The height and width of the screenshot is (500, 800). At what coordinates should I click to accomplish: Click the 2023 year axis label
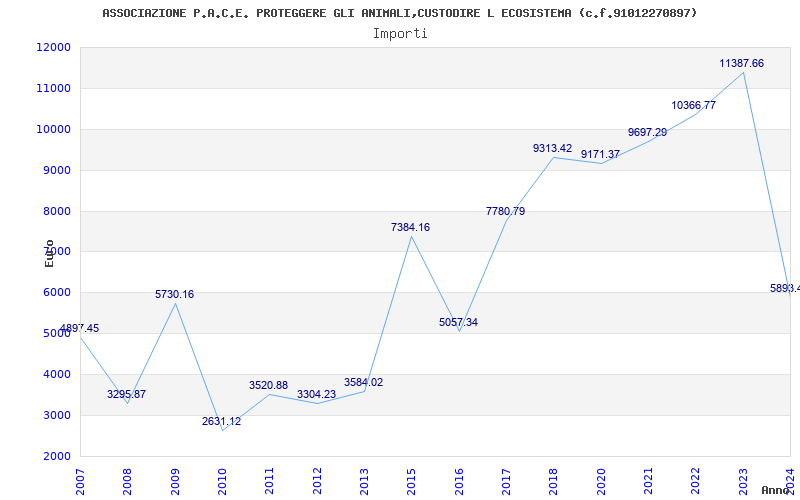pyautogui.click(x=743, y=482)
